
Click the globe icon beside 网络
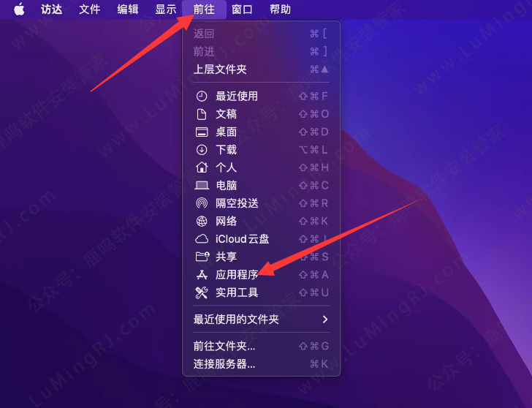pos(202,222)
